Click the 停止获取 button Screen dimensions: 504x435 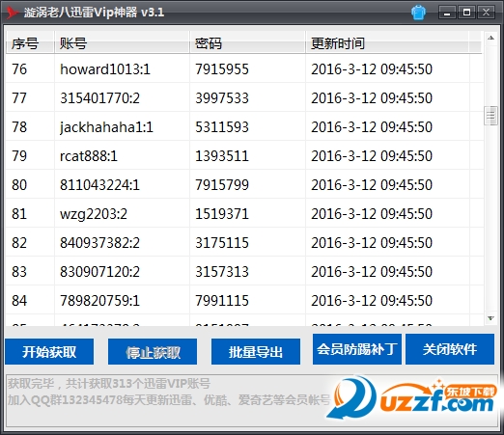[153, 352]
